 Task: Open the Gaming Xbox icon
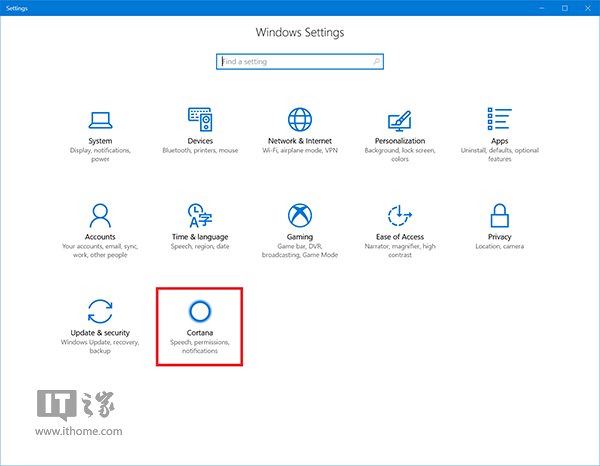pos(300,215)
